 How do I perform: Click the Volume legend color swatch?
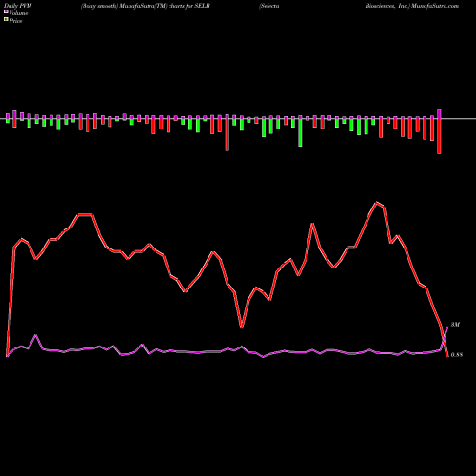(6, 12)
